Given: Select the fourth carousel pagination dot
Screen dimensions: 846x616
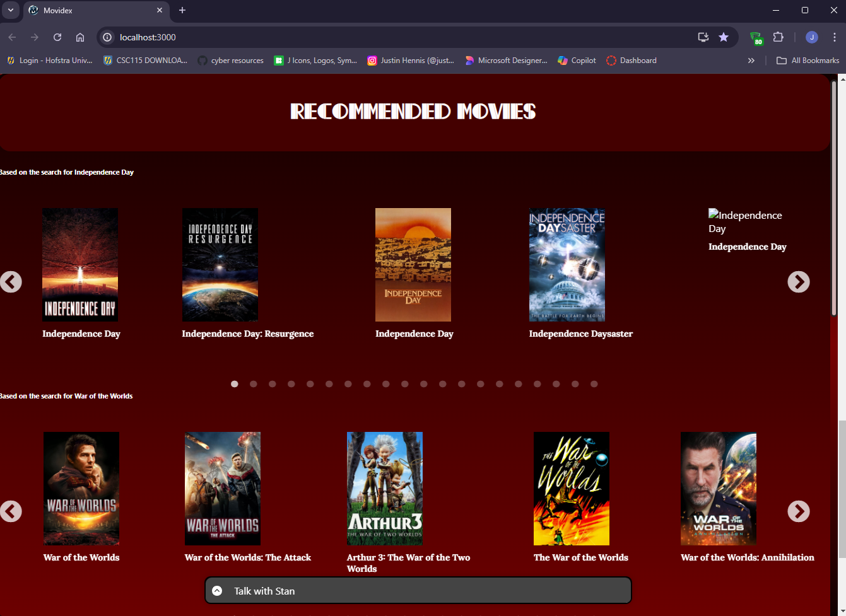Looking at the screenshot, I should point(291,384).
